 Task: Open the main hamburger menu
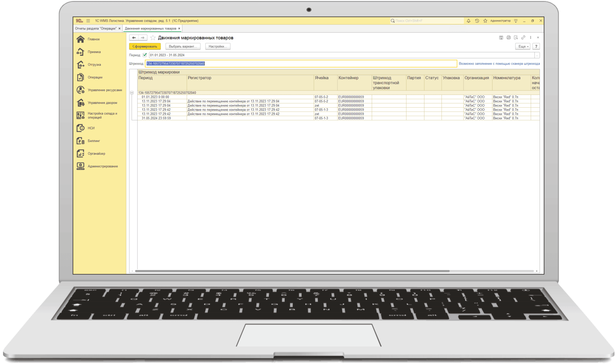point(88,21)
